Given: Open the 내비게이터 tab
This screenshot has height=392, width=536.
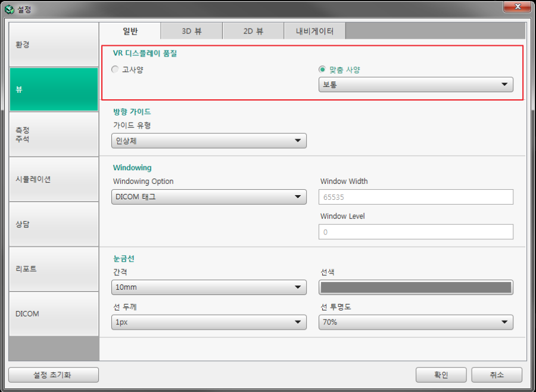Looking at the screenshot, I should [x=314, y=31].
